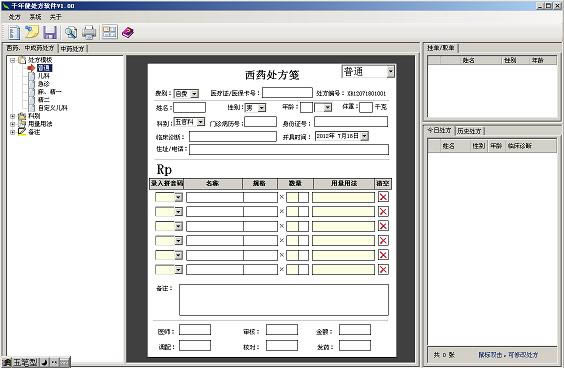Viewport: 564px width, 369px height.
Task: Select the 普通 template in tree
Action: click(x=44, y=68)
